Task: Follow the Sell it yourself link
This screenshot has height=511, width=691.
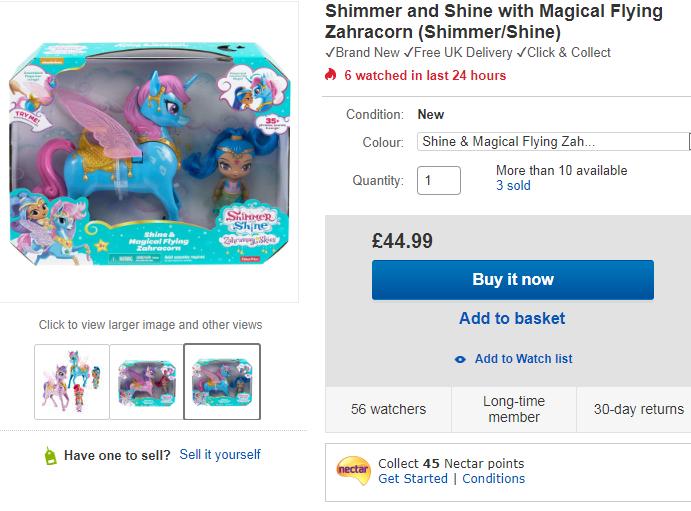Action: tap(220, 455)
